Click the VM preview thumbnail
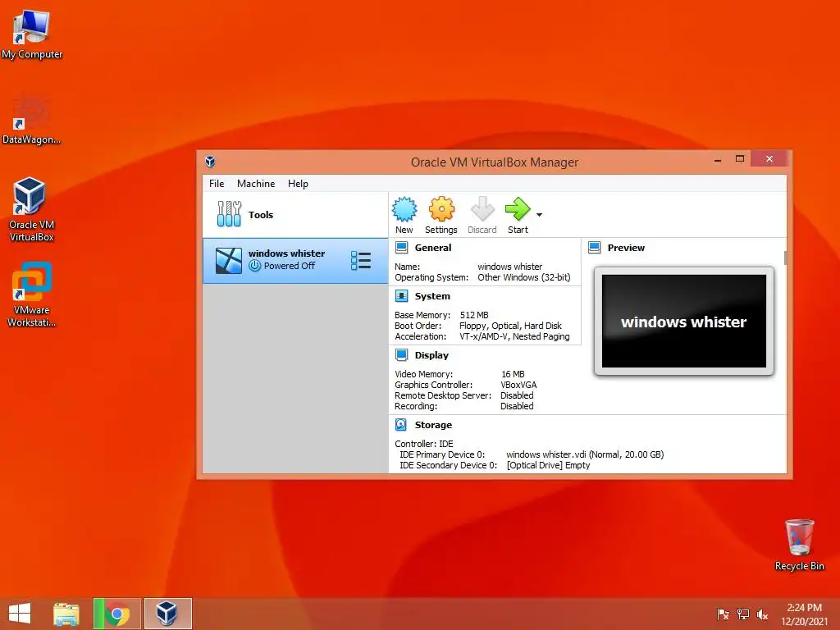The width and height of the screenshot is (840, 630). coord(684,322)
